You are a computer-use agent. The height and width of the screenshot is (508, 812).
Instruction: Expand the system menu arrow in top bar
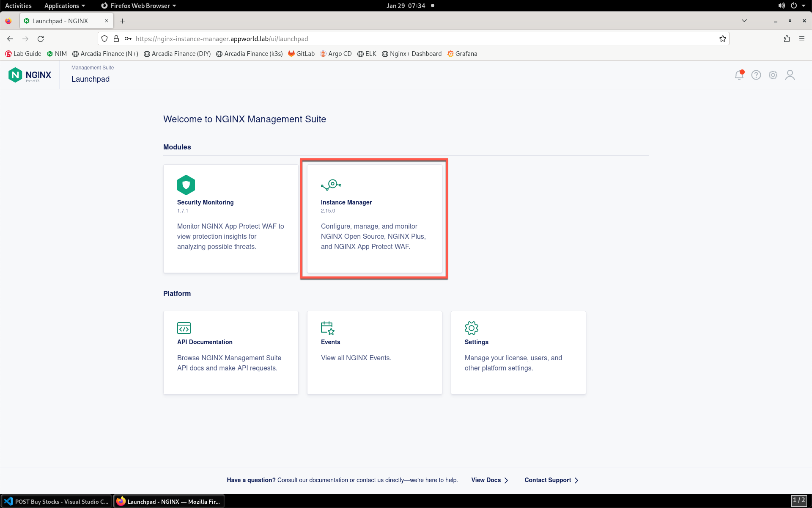pos(804,6)
